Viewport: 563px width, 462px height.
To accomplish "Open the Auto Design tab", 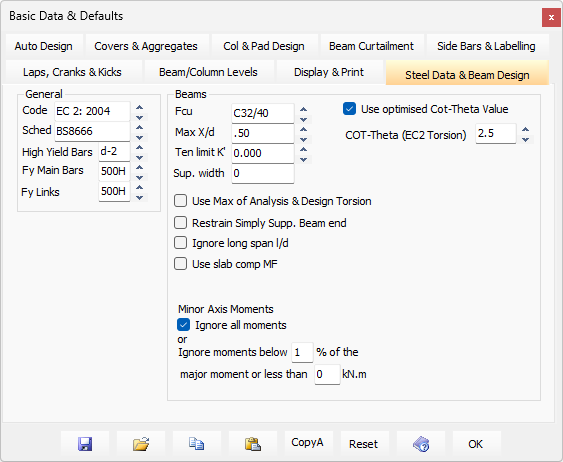I will click(x=43, y=46).
